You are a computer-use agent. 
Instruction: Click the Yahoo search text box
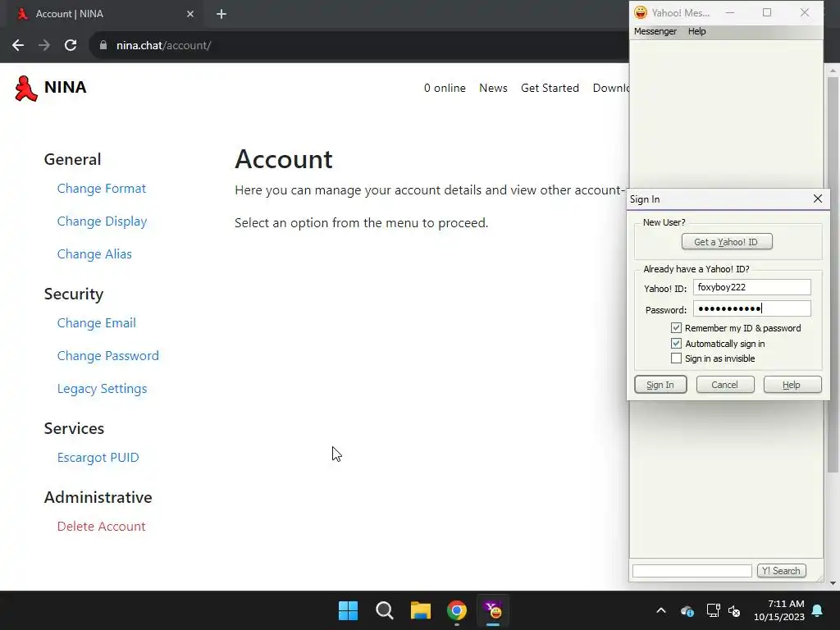click(x=692, y=571)
